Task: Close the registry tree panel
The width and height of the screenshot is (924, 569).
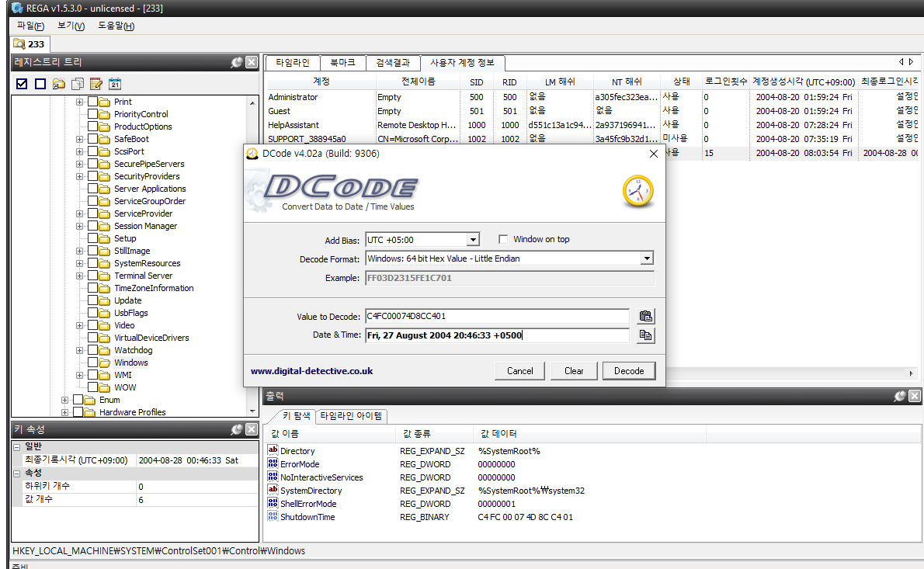Action: tap(252, 62)
